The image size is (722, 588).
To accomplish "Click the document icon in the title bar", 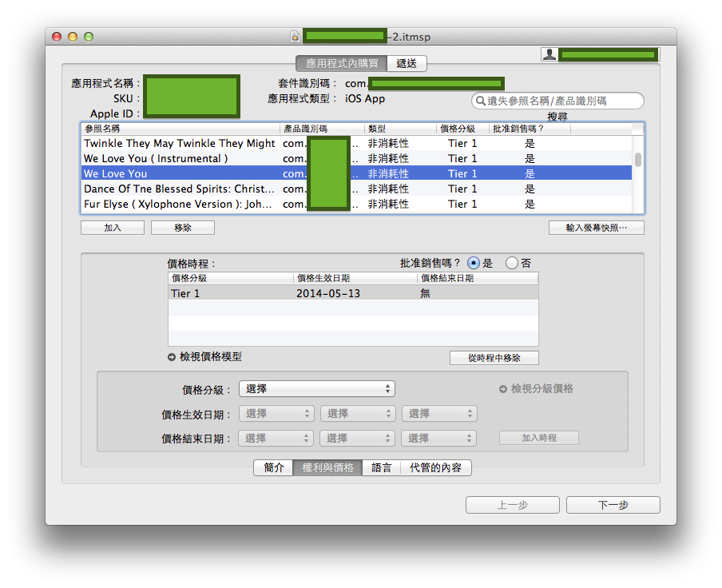I will (296, 37).
